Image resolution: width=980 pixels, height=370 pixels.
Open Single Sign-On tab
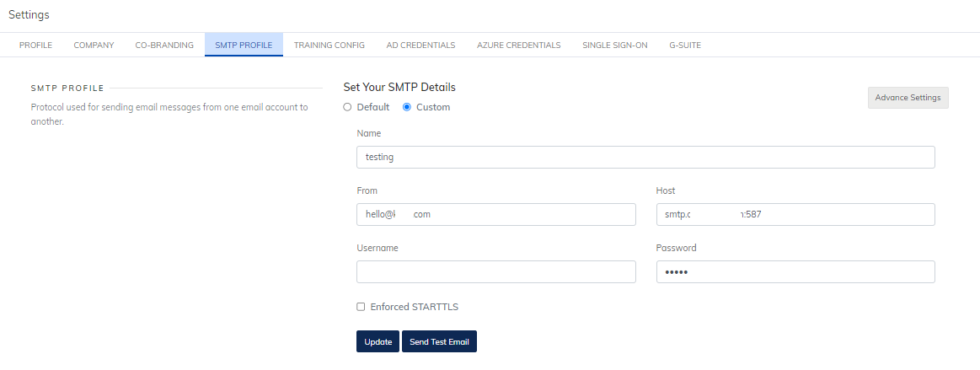coord(615,45)
